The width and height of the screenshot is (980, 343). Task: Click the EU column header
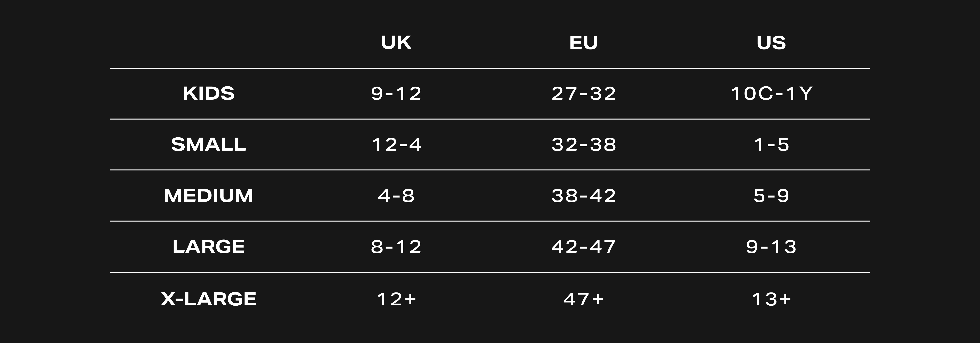pos(584,43)
